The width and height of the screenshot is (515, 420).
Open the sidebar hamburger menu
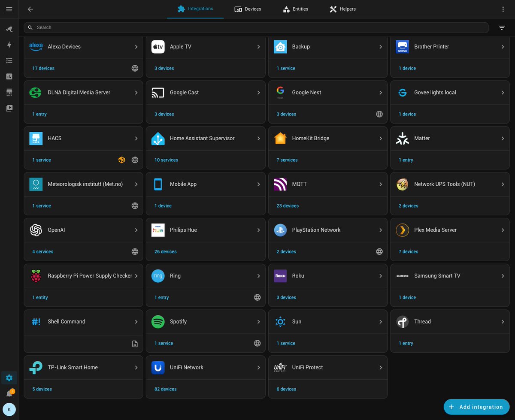click(9, 9)
